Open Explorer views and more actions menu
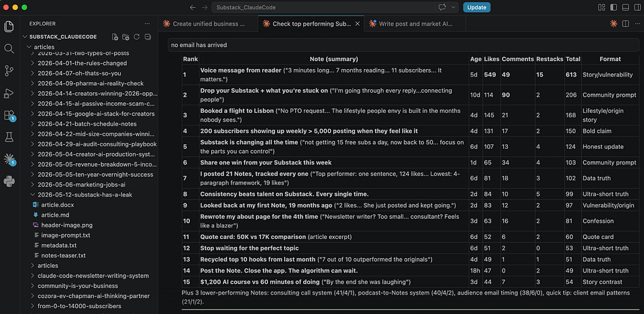Image resolution: width=644 pixels, height=314 pixels. click(147, 24)
